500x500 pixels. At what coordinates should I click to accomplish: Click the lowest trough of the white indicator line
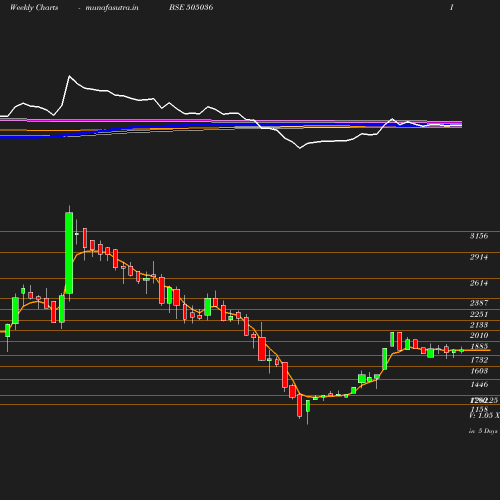click(300, 148)
